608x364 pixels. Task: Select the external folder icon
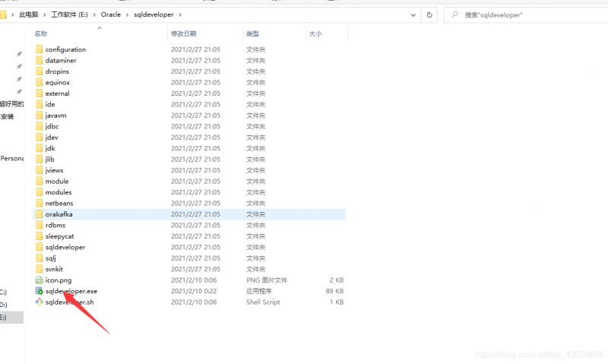(40, 93)
